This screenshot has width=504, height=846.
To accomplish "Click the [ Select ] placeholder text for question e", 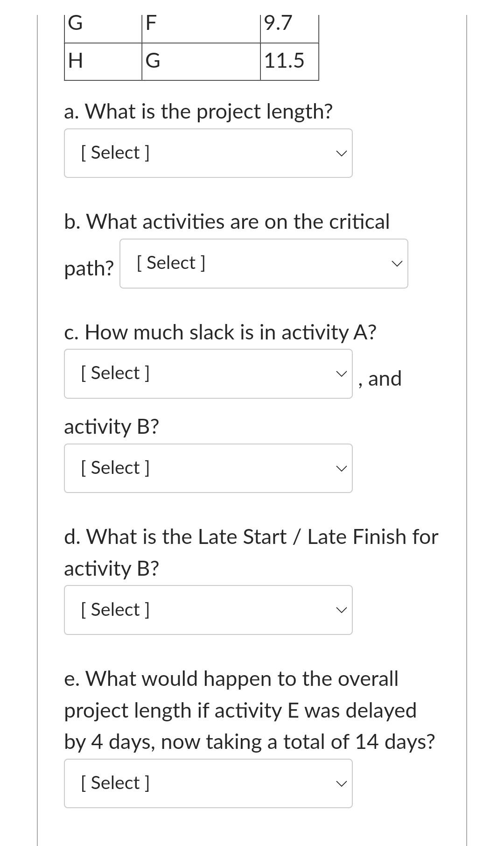I will coord(115,783).
